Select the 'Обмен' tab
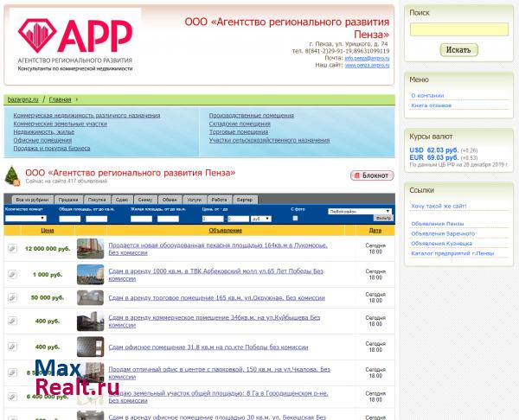This screenshot has width=519, height=420. tap(170, 200)
